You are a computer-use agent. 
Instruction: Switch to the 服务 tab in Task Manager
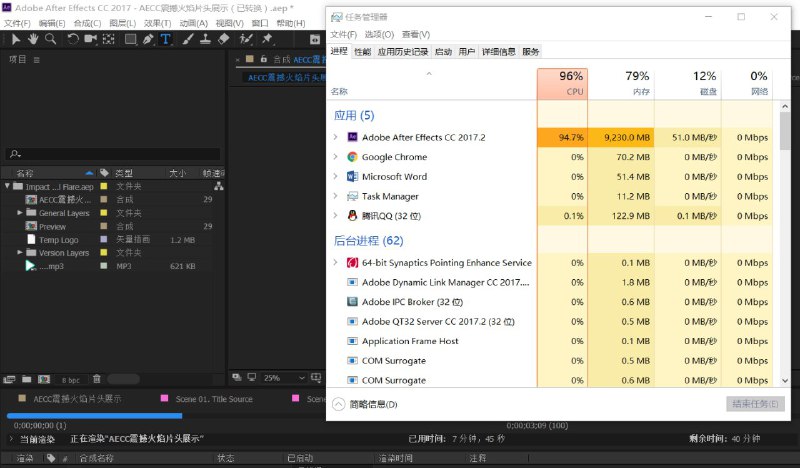pyautogui.click(x=531, y=52)
